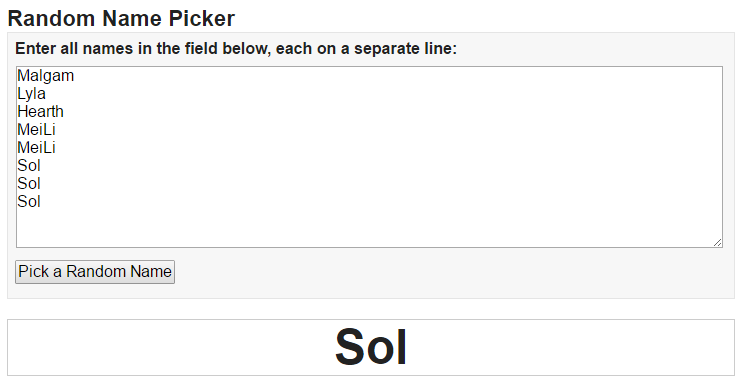The image size is (742, 387).
Task: Focus the names list text area
Action: [x=369, y=157]
